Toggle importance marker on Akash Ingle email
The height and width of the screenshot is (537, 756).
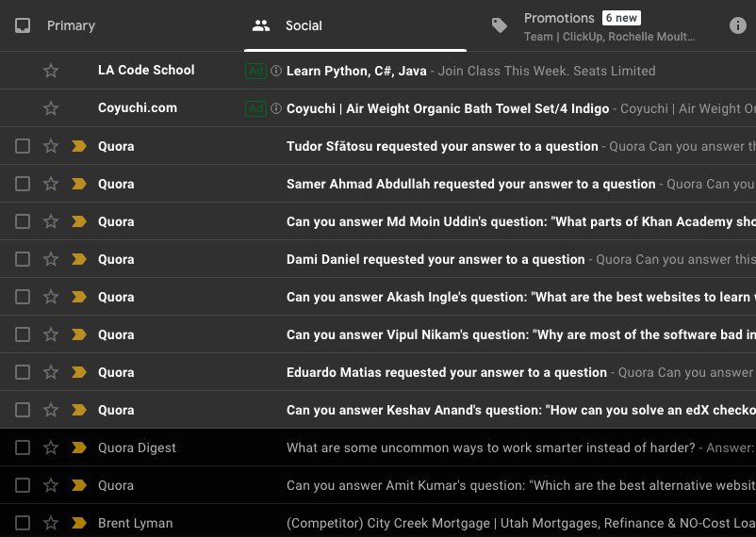click(78, 297)
